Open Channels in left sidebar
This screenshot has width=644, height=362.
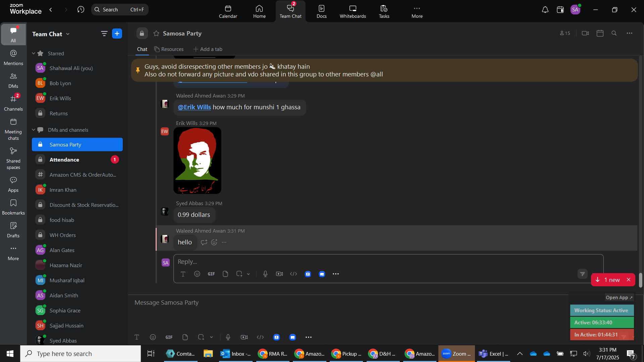pyautogui.click(x=13, y=103)
